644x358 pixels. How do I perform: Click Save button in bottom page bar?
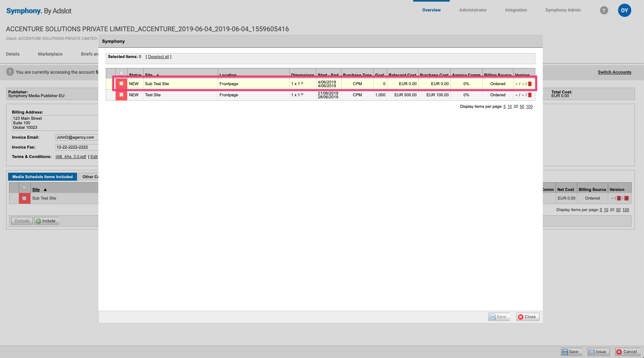[x=571, y=352]
